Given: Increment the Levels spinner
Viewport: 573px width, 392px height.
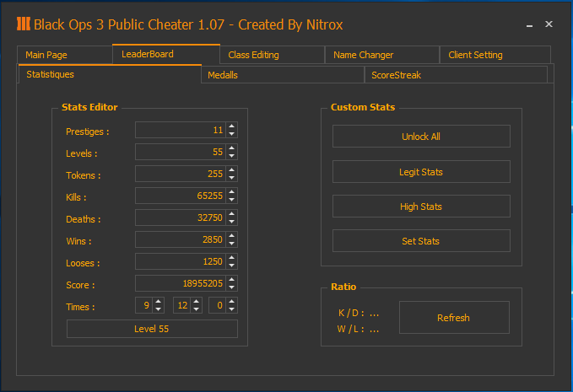Looking at the screenshot, I should coord(232,148).
